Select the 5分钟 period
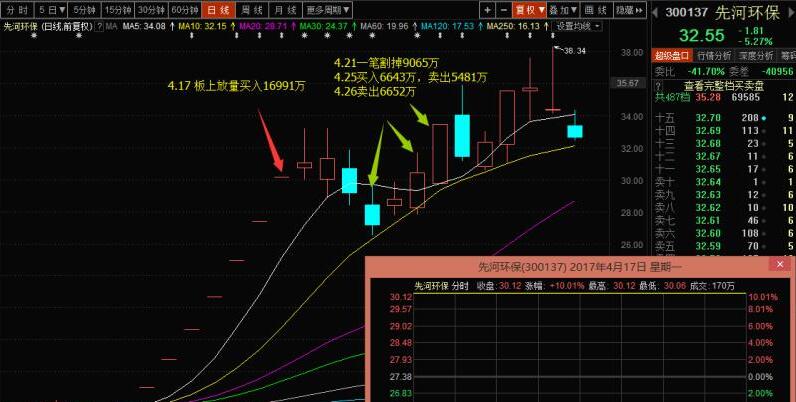Screen dimensions: 796x402 (x=84, y=10)
